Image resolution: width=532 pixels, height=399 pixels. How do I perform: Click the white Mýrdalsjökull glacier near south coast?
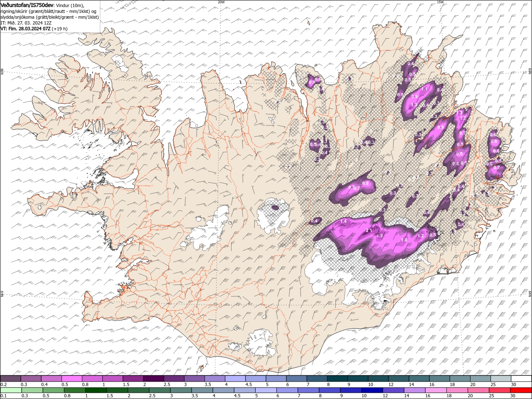coord(260,342)
